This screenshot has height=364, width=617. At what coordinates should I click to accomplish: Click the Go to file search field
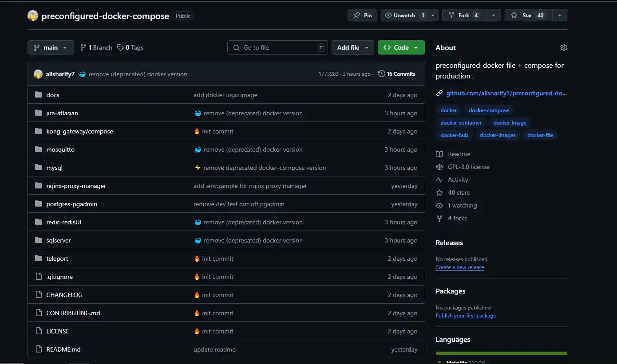click(277, 47)
